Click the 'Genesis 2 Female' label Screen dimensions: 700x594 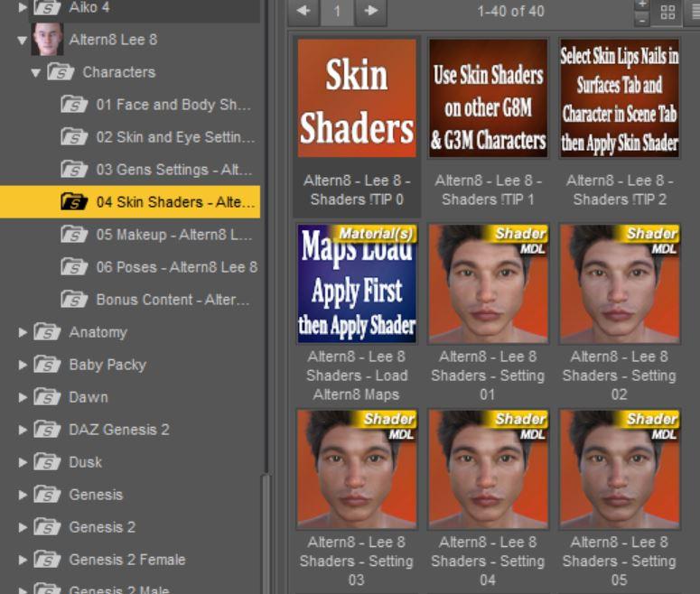click(x=127, y=560)
